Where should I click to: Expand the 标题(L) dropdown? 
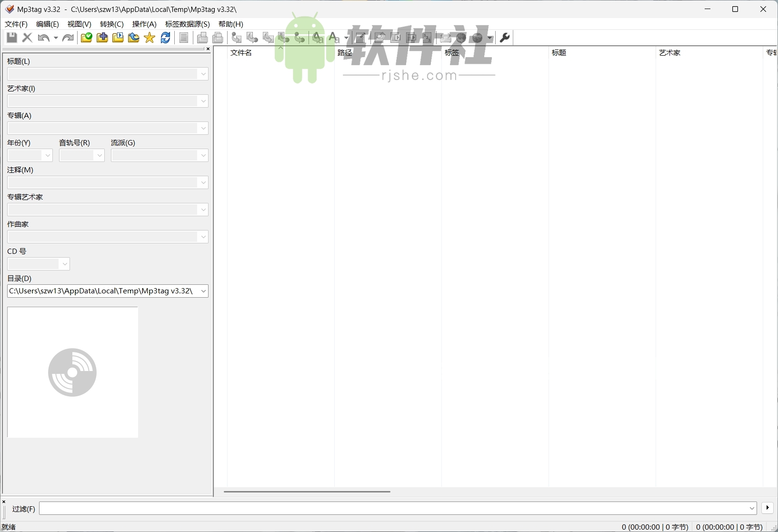coord(203,74)
